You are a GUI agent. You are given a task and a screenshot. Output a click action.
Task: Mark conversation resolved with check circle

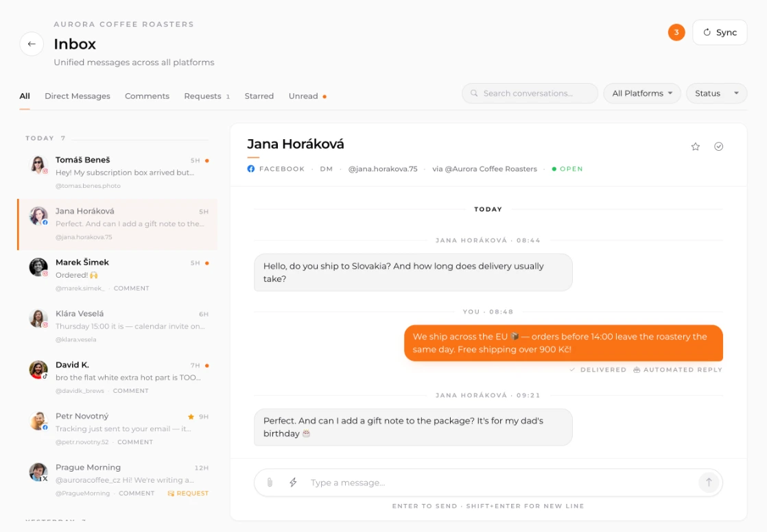coord(718,147)
